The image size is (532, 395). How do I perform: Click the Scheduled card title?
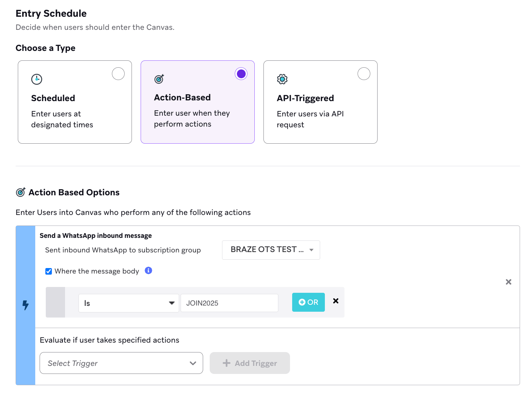(x=53, y=98)
